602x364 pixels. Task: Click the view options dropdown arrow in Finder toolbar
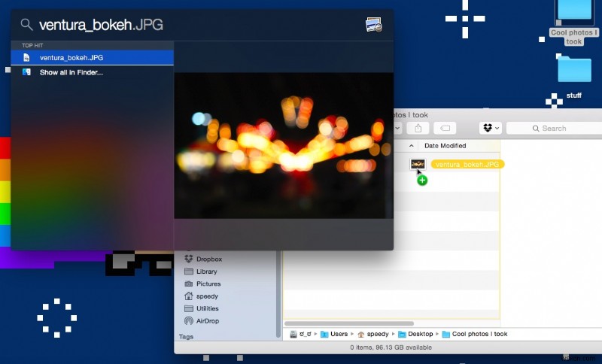(397, 128)
